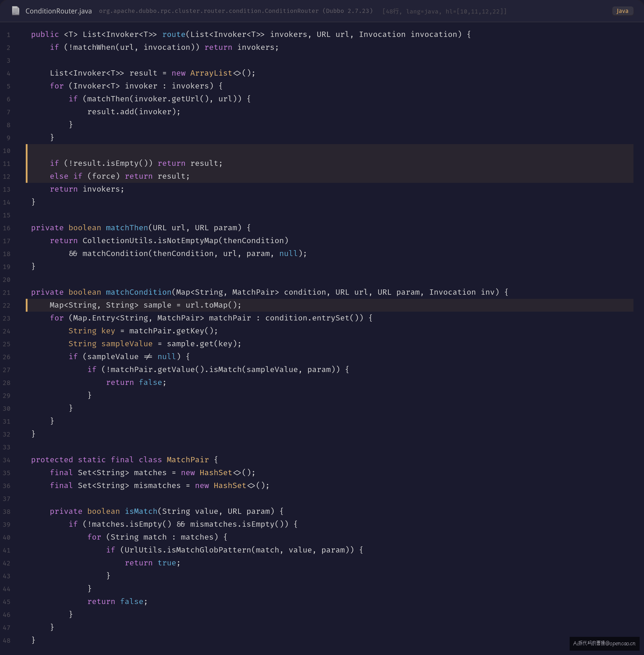Image resolution: width=644 pixels, height=655 pixels.
Task: Click url.toMap() on highlighted line 22
Action: [211, 305]
